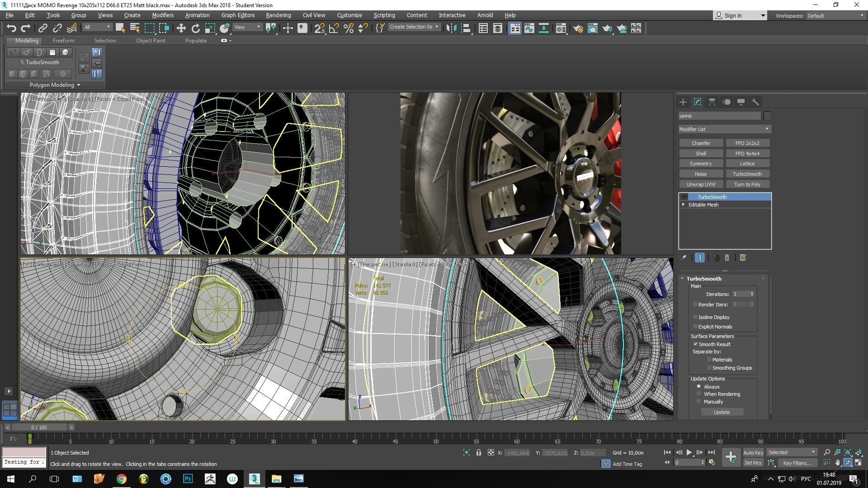
Task: Click the Chamfer modifier button
Action: (x=701, y=143)
